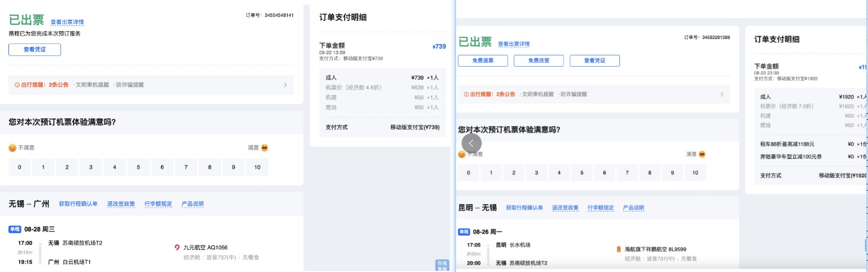Viewport: 868px width, 272px height.
Task: Click the 满意 smiley emoji in 无锡–广州 order
Action: pos(264,148)
